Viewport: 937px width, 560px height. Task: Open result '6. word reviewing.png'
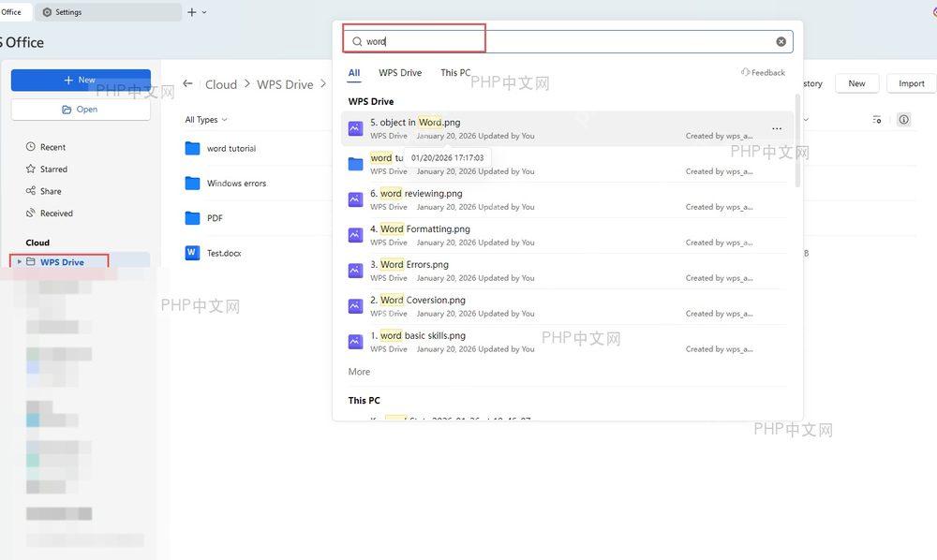[x=567, y=199]
